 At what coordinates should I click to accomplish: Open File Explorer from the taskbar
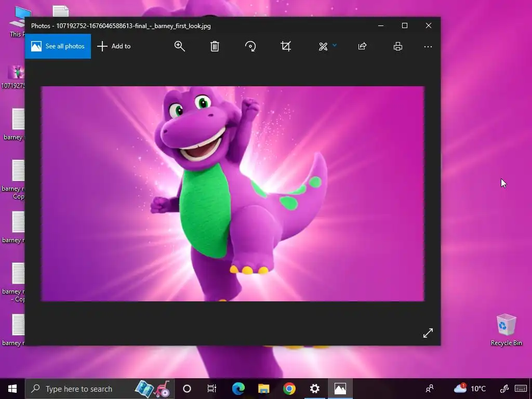(x=263, y=389)
